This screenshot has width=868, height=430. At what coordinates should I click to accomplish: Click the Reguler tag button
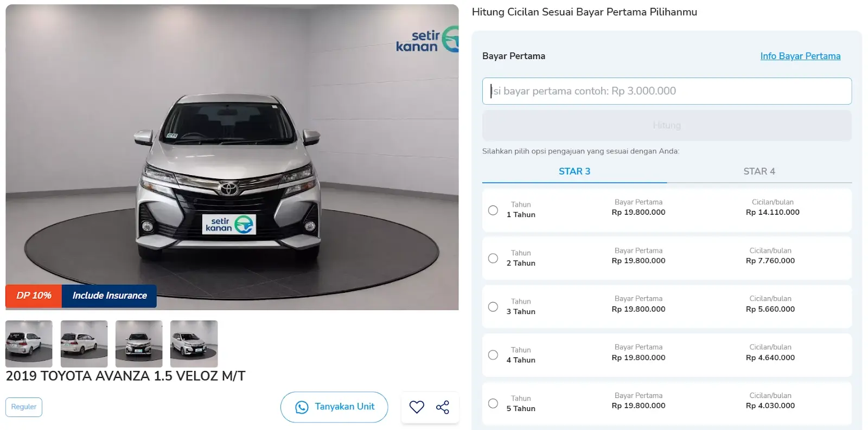click(x=24, y=407)
